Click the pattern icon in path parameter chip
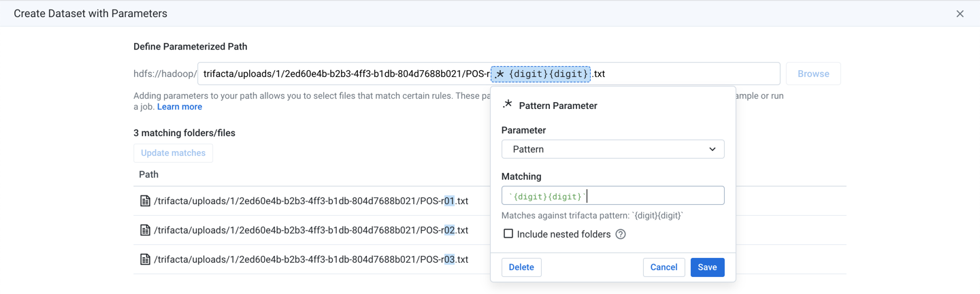The width and height of the screenshot is (980, 294). (500, 73)
